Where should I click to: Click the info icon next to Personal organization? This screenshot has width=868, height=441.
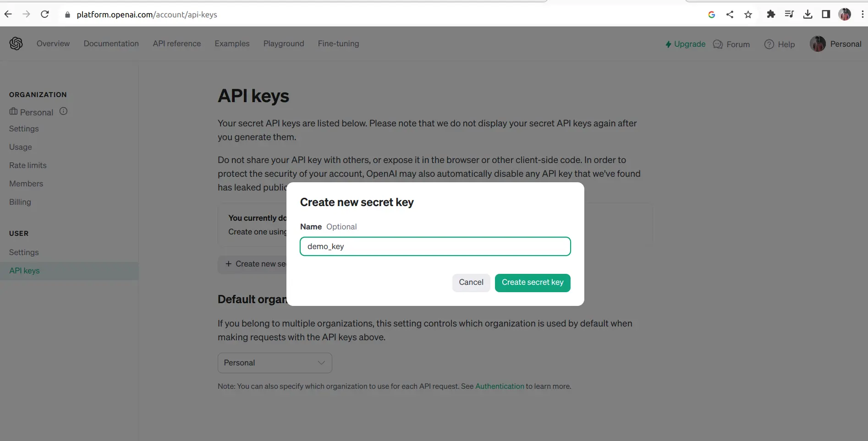tap(64, 111)
